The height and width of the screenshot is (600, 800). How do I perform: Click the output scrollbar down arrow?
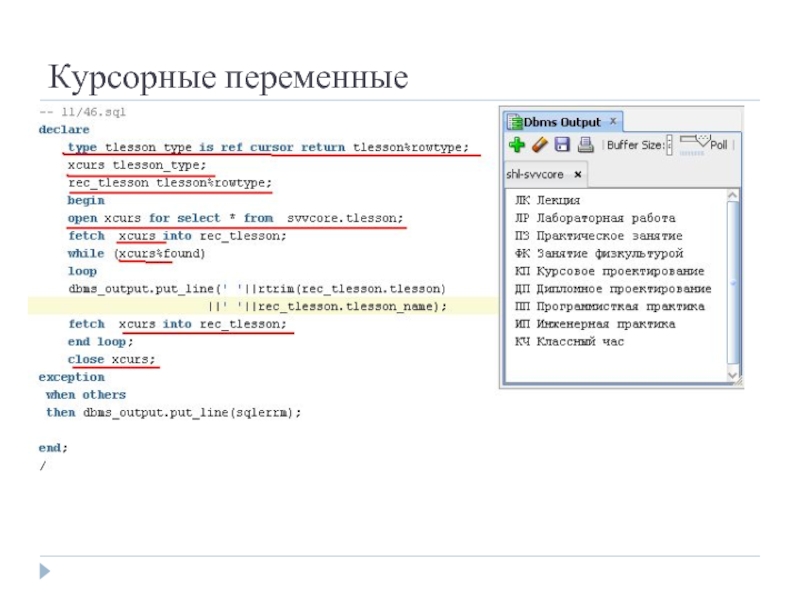click(x=733, y=375)
